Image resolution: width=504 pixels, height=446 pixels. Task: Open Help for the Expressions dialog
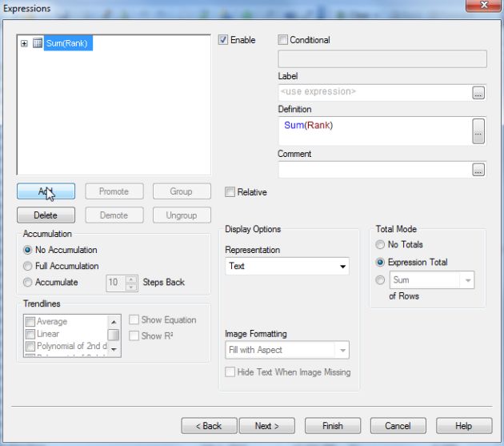(x=464, y=426)
